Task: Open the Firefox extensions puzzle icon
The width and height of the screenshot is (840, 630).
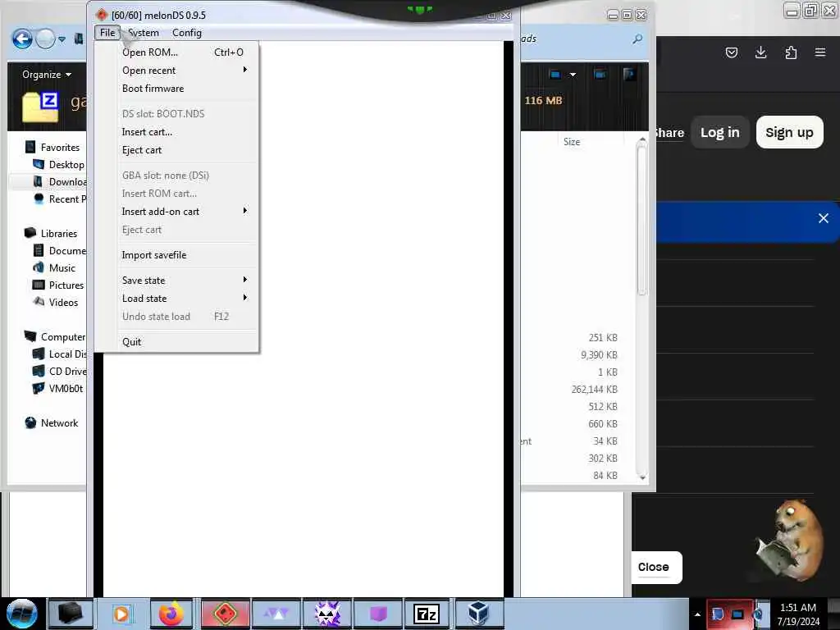Action: coord(791,52)
